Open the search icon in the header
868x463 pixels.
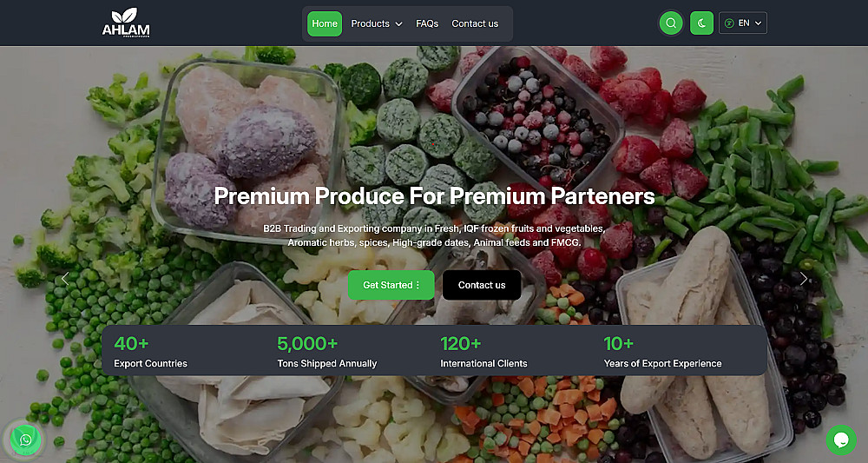point(670,23)
